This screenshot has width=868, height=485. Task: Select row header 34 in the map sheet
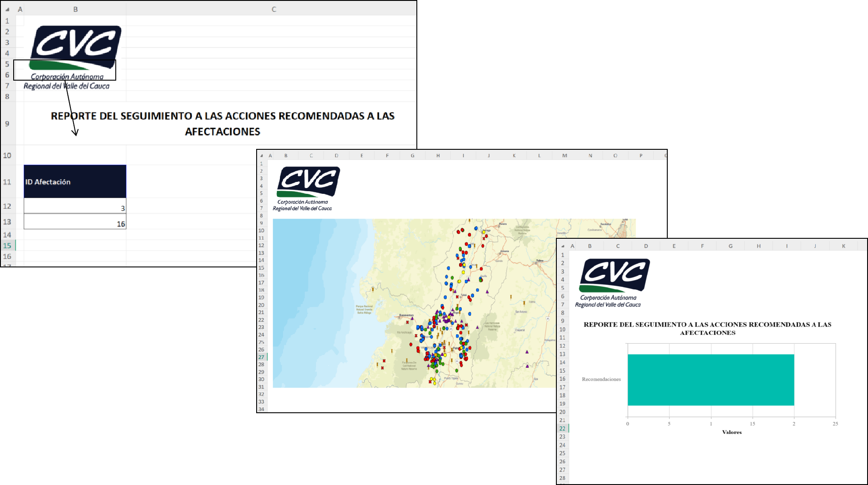[261, 409]
